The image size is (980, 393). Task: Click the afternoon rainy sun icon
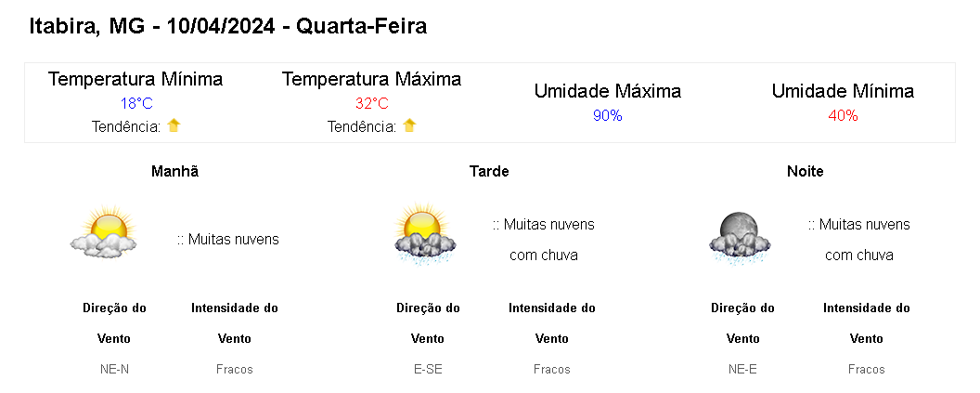(423, 234)
